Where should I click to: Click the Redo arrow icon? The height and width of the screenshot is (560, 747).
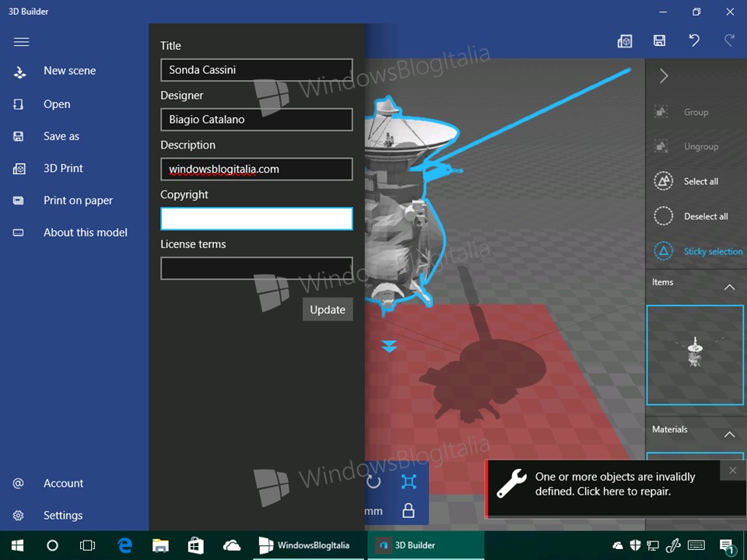tap(729, 40)
